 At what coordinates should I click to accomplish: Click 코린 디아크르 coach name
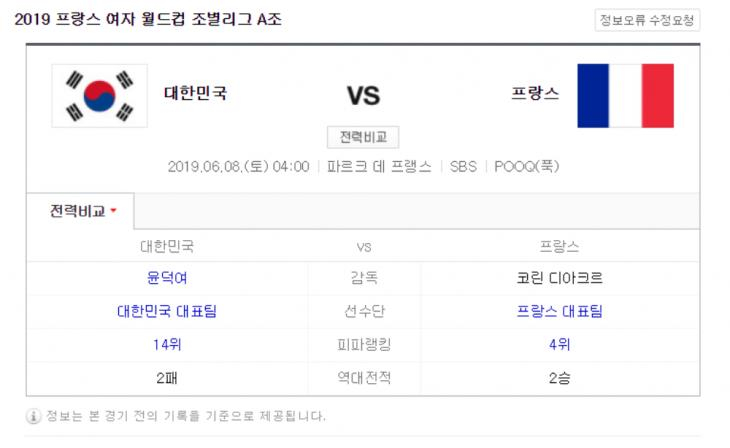[x=559, y=278]
